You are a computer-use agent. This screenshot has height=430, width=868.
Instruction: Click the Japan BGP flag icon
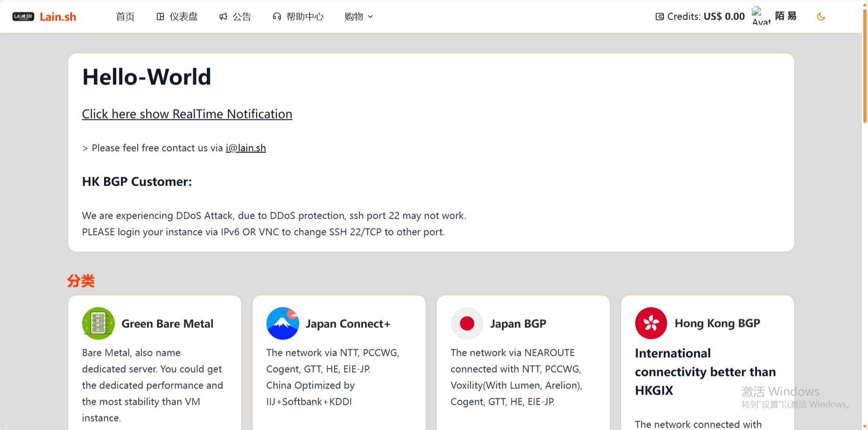(x=467, y=323)
